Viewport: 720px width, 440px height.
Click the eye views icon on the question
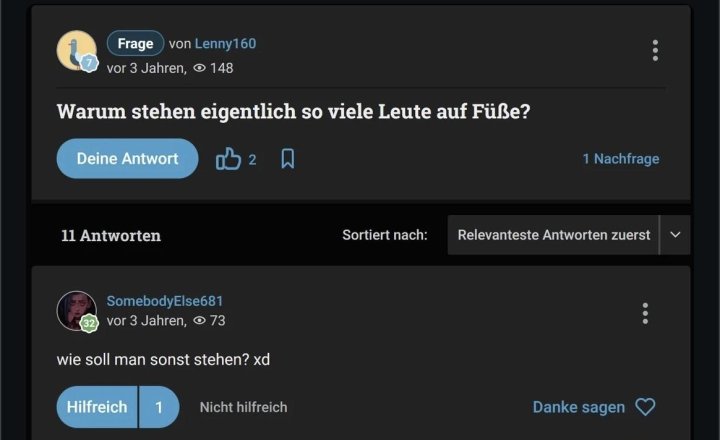[x=199, y=68]
